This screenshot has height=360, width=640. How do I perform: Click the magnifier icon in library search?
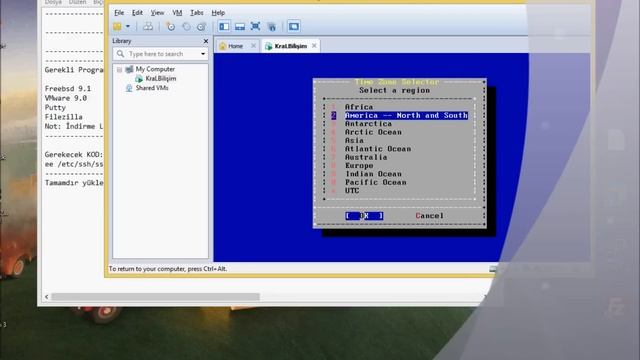[x=120, y=54]
